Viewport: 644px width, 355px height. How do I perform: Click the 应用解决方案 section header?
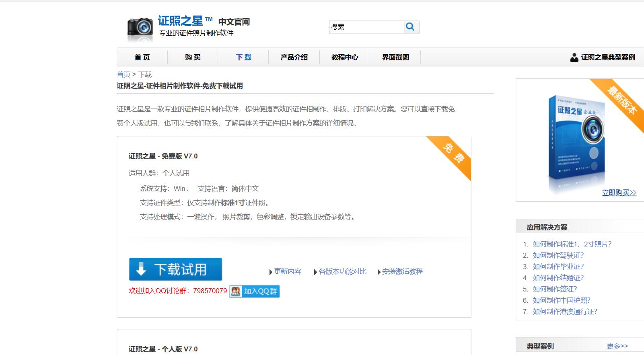547,227
